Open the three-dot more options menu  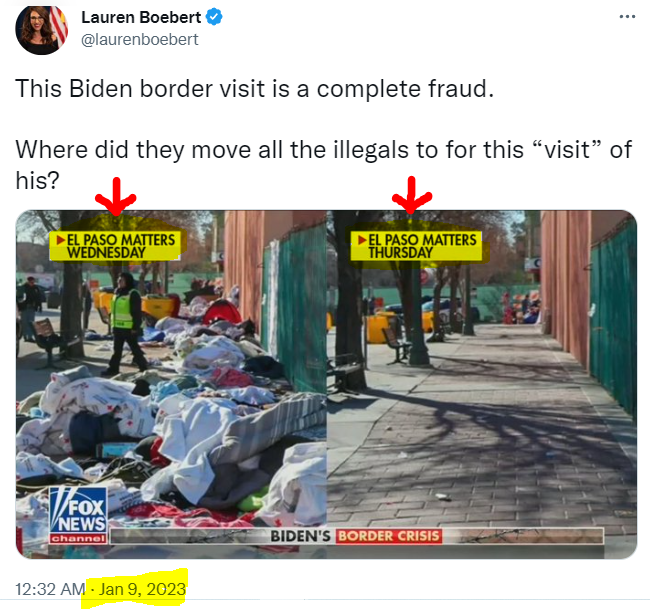(627, 17)
